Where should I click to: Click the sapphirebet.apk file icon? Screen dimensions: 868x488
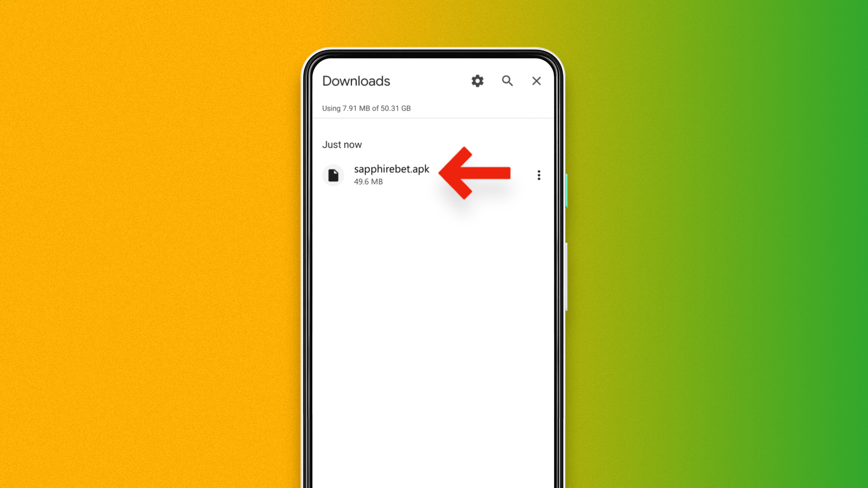(333, 174)
